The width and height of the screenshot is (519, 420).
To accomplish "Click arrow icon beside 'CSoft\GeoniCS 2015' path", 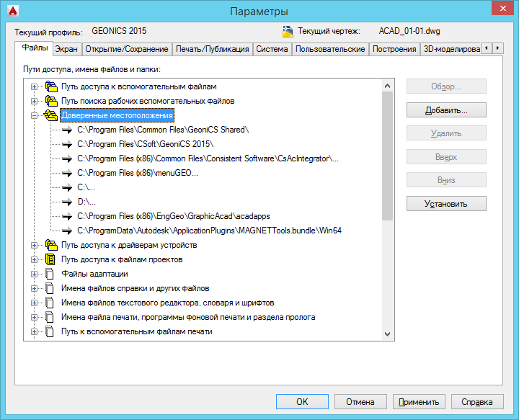I will [x=67, y=144].
